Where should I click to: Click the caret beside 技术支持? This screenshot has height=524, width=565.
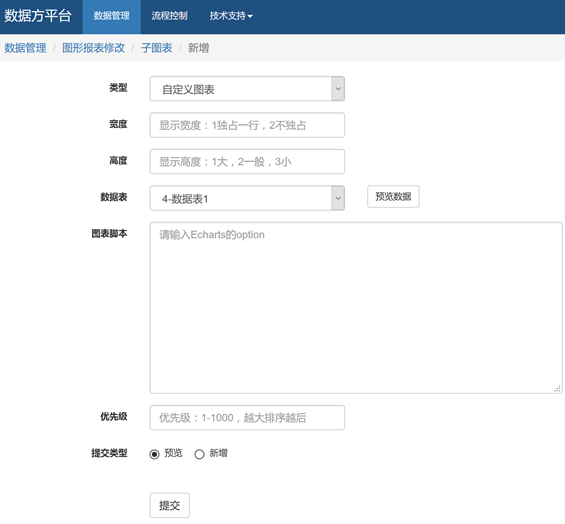tap(250, 17)
